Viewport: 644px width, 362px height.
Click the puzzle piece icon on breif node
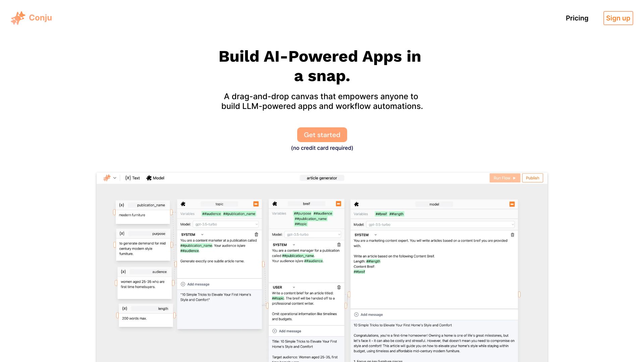[275, 204]
